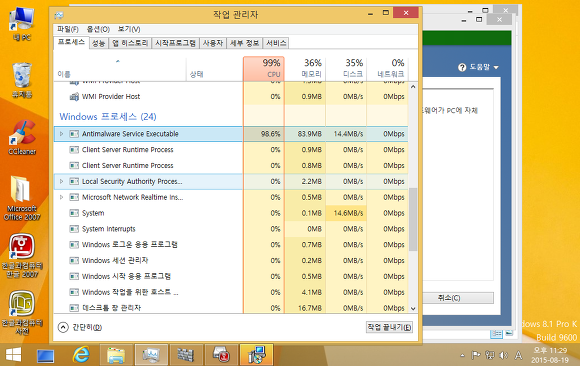Image resolution: width=580 pixels, height=366 pixels.
Task: Sort by the 0% 네트워크 column header
Action: (387, 68)
